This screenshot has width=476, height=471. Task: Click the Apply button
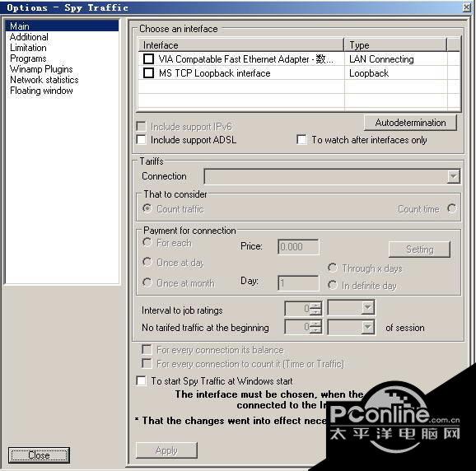coord(166,450)
